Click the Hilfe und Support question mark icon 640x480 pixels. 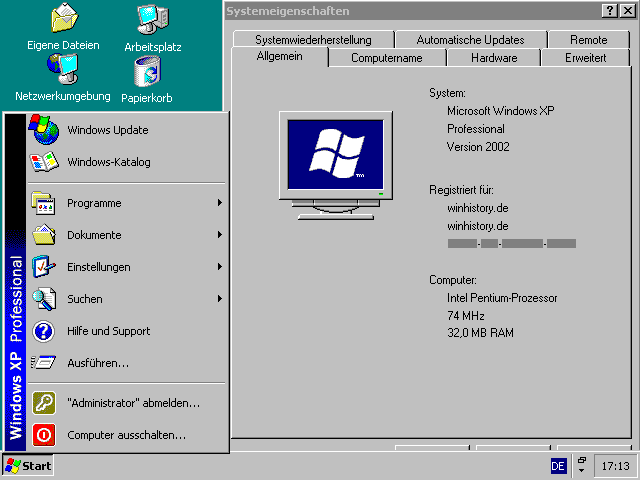(44, 331)
